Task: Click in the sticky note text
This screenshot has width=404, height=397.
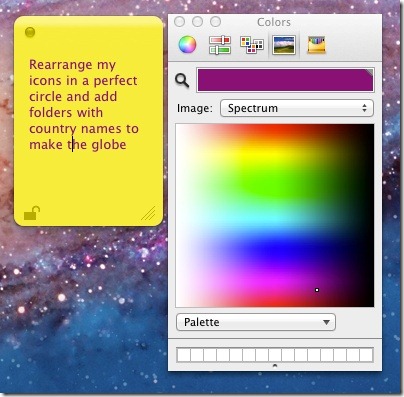Action: pyautogui.click(x=83, y=104)
